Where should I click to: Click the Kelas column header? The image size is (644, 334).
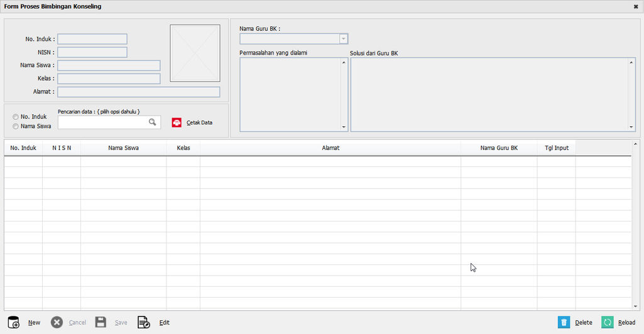tap(183, 148)
